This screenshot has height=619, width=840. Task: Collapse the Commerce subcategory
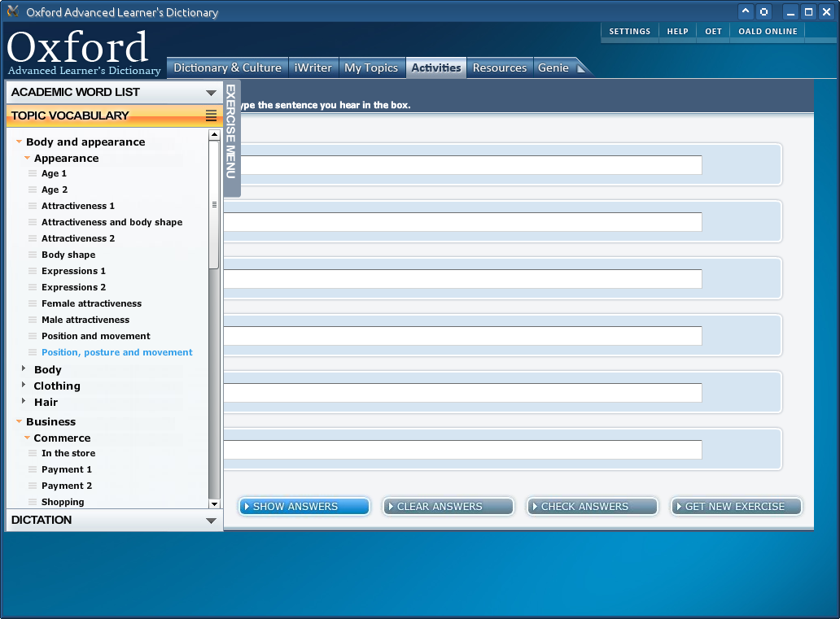click(x=28, y=438)
